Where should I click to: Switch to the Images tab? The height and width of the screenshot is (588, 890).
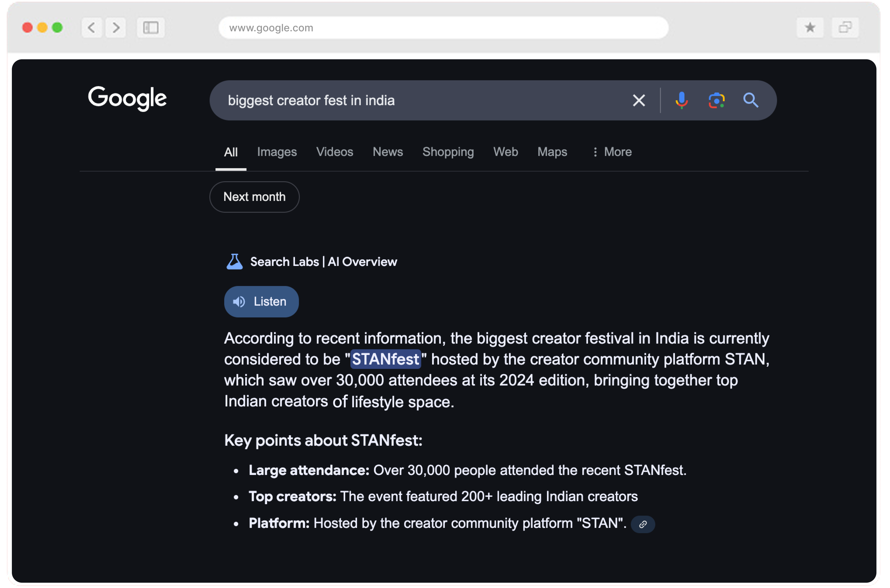(x=277, y=152)
